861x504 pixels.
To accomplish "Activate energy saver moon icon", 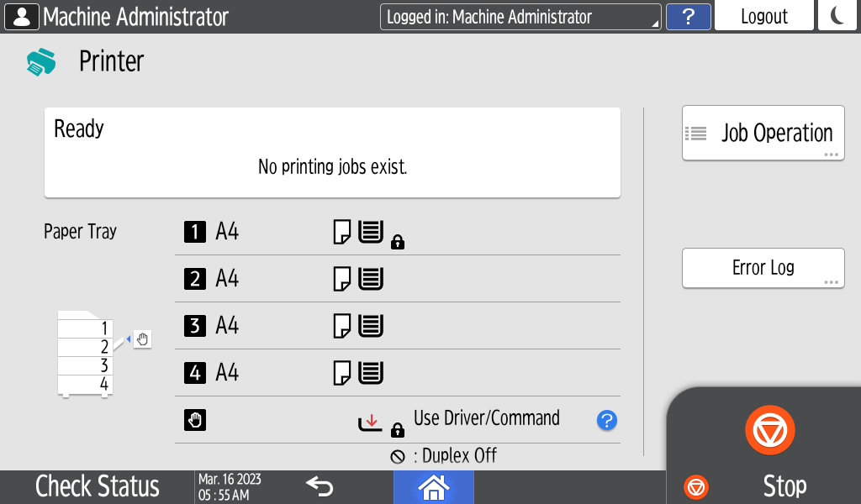I will tap(837, 16).
